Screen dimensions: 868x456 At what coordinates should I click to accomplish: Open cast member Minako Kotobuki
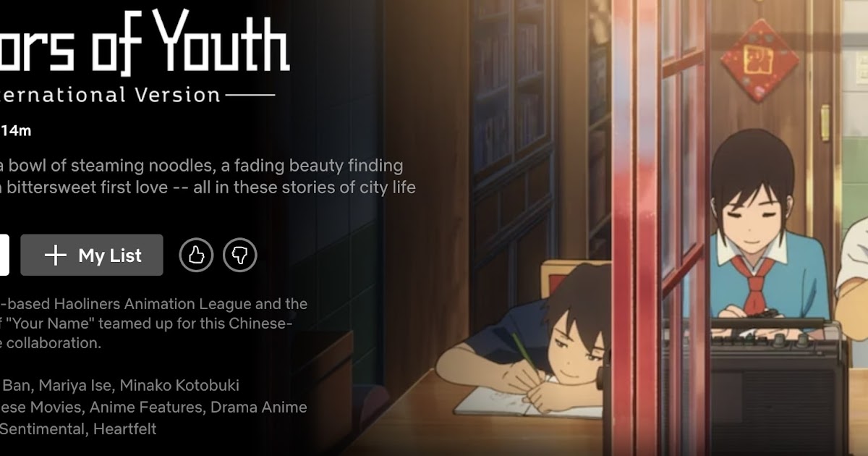tap(179, 385)
